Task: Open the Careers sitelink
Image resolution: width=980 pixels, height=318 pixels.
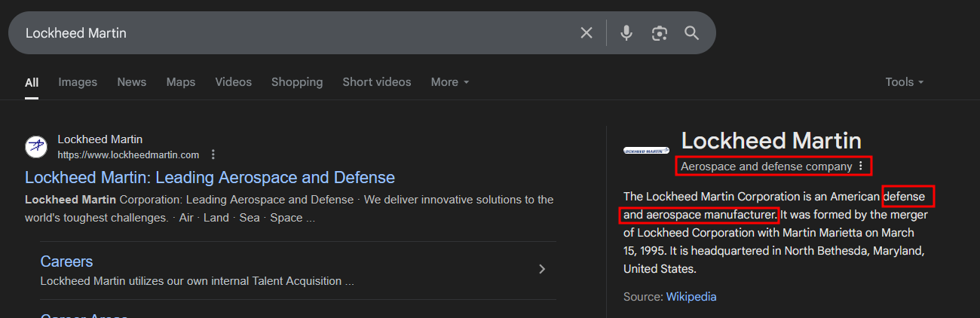Action: 66,261
